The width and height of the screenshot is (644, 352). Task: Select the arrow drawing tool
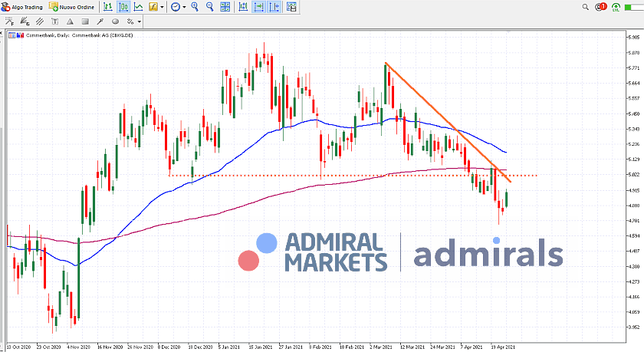[100, 21]
